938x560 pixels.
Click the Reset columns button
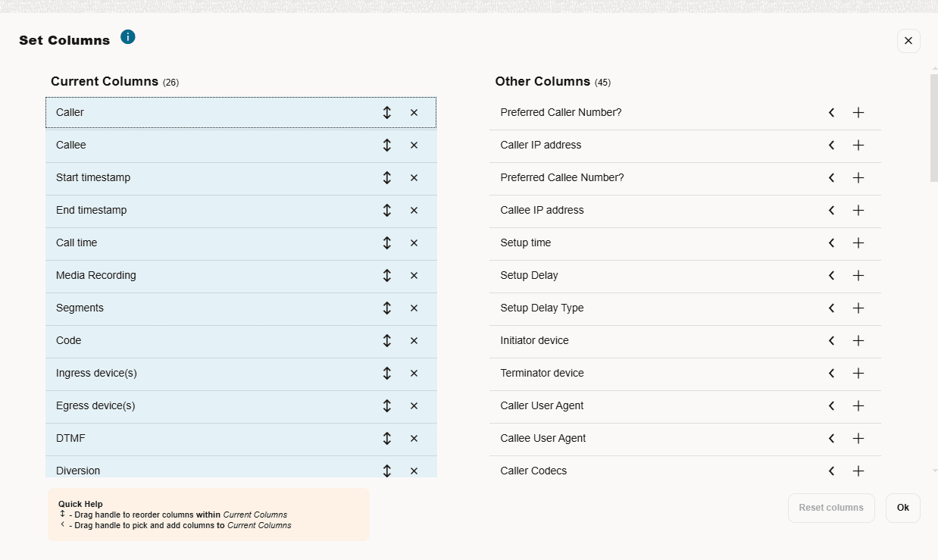tap(831, 508)
